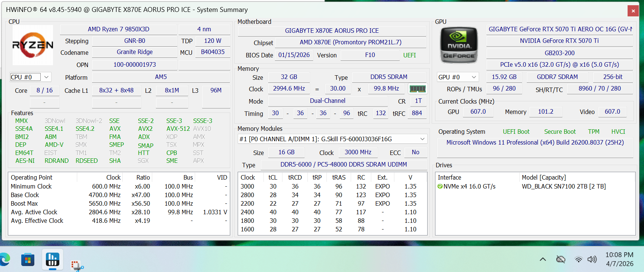Click the NVIDIA GeForce logo image
Image resolution: width=644 pixels, height=272 pixels.
point(459,45)
